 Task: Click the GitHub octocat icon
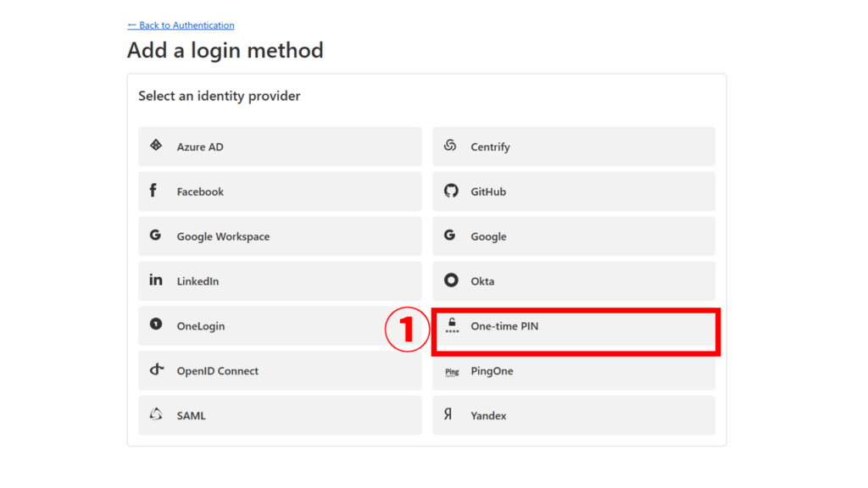(x=451, y=191)
